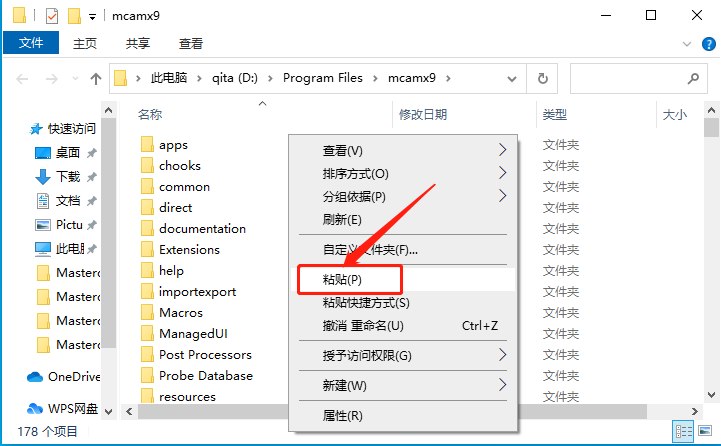Viewport: 721px width, 446px height.
Task: Go up one folder level arrow
Action: [x=96, y=79]
